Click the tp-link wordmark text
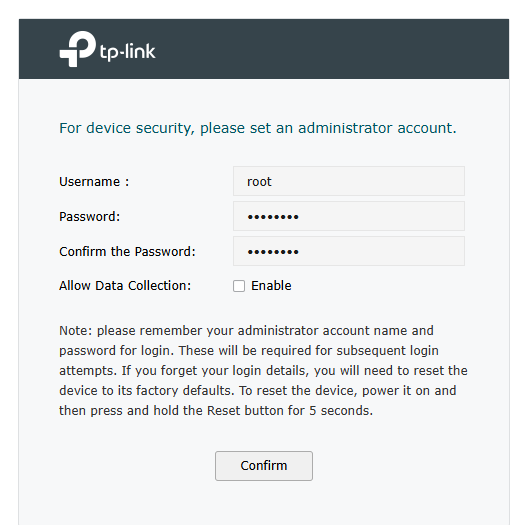 coord(128,52)
